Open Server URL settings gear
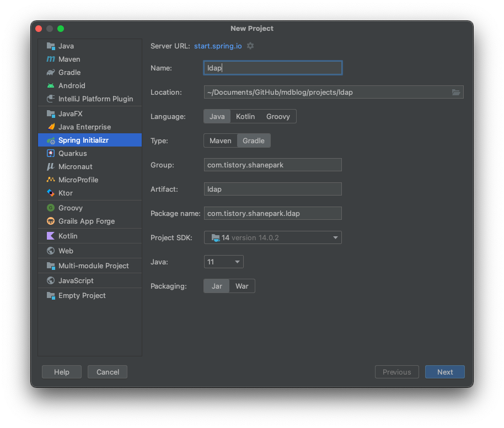Screen dimensions: 504x428 (x=250, y=46)
